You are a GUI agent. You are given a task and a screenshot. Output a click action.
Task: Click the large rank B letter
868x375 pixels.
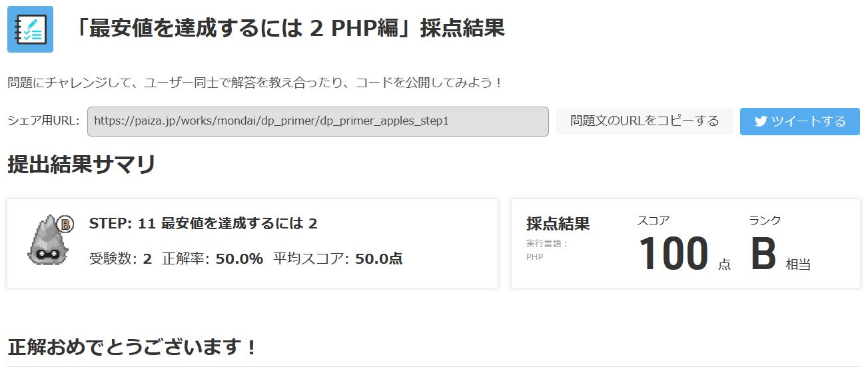tap(763, 254)
